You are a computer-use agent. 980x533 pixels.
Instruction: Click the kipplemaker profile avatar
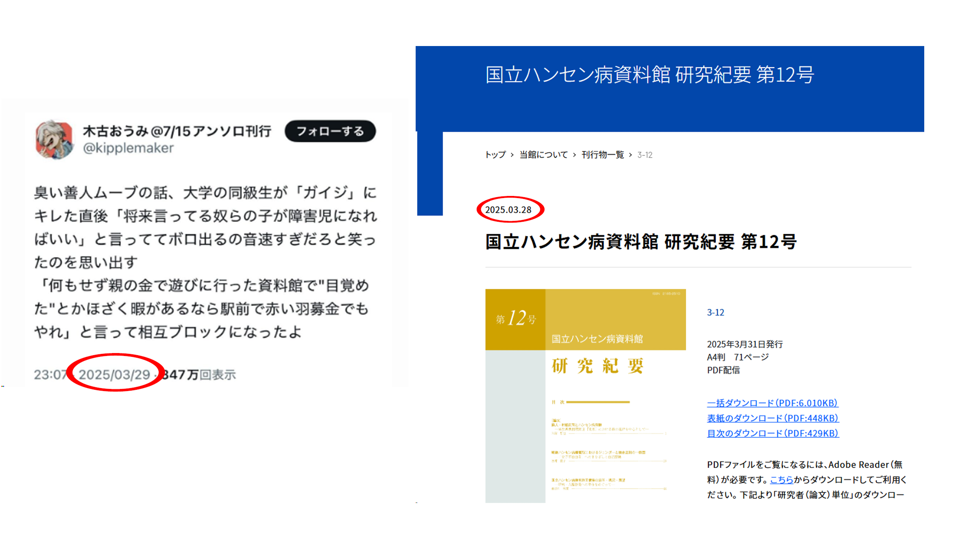point(54,140)
